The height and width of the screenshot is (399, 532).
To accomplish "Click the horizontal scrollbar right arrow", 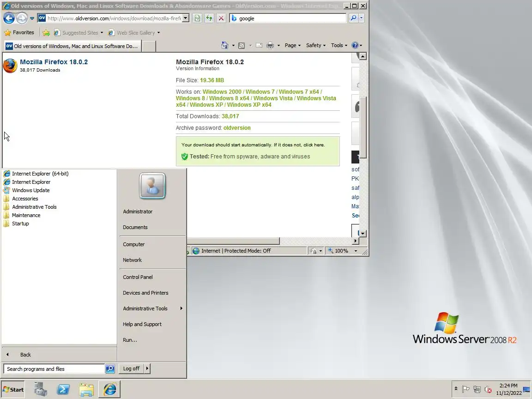I will [x=355, y=241].
